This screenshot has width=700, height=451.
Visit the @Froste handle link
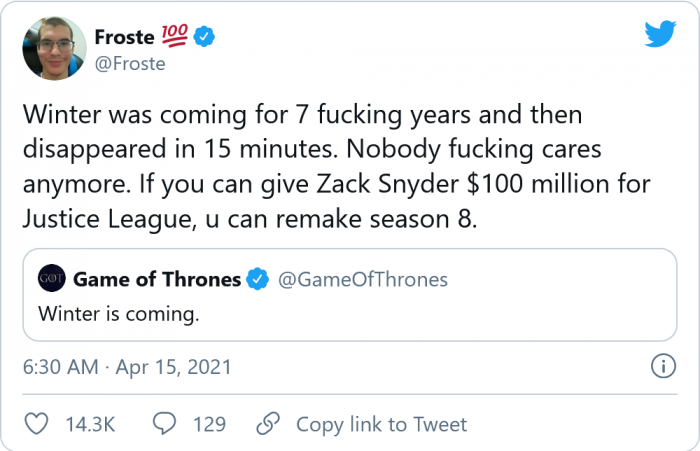(130, 64)
